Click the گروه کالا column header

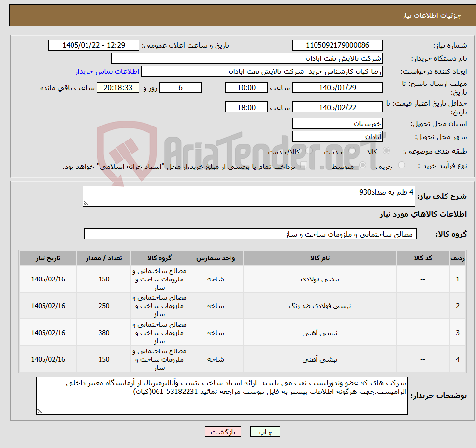point(159,258)
